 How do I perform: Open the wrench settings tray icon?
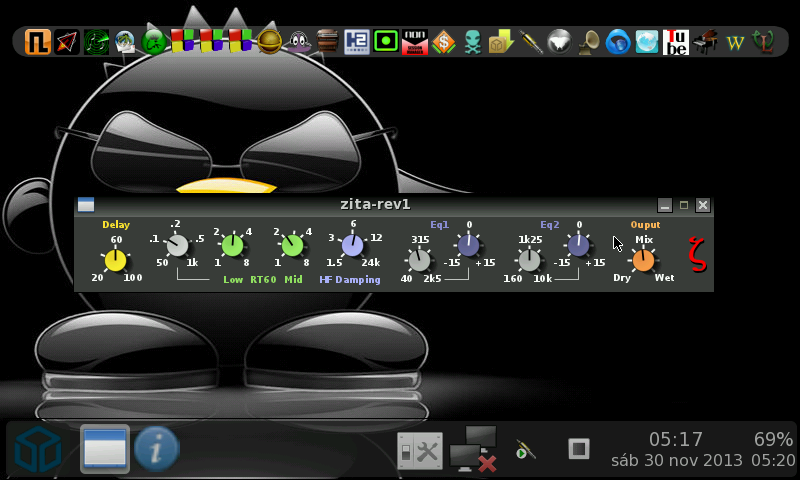click(419, 450)
